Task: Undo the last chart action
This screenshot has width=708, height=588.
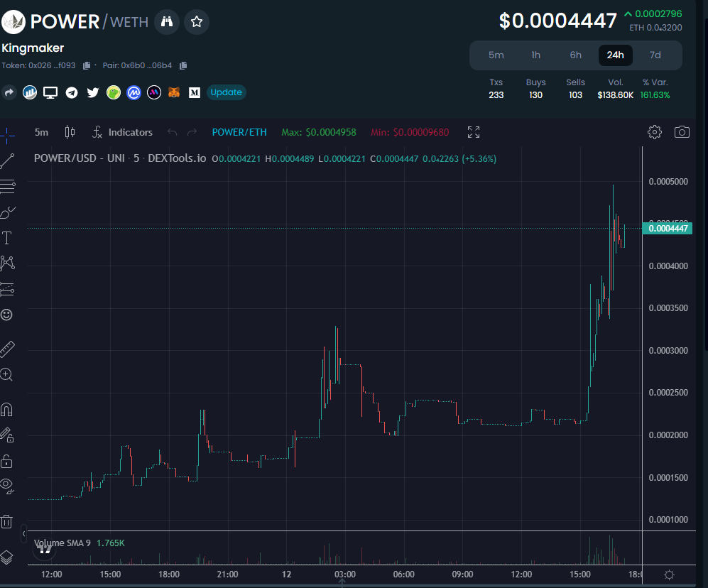Action: tap(172, 132)
